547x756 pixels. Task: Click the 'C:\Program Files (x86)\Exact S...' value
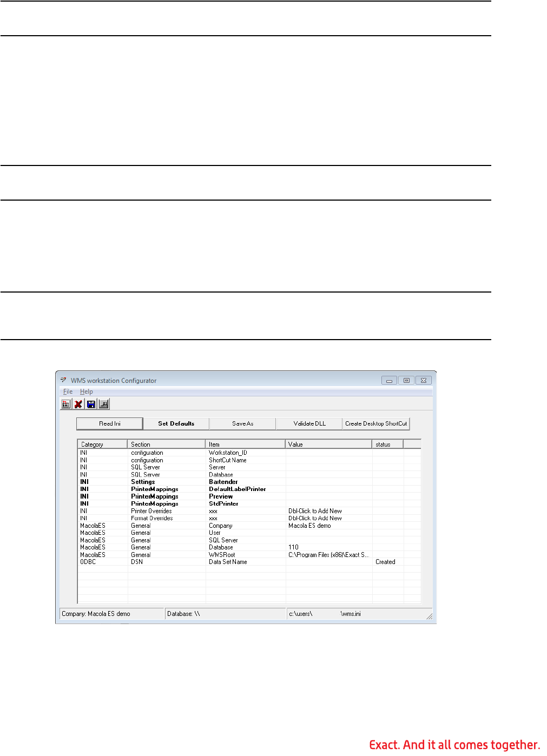click(328, 555)
